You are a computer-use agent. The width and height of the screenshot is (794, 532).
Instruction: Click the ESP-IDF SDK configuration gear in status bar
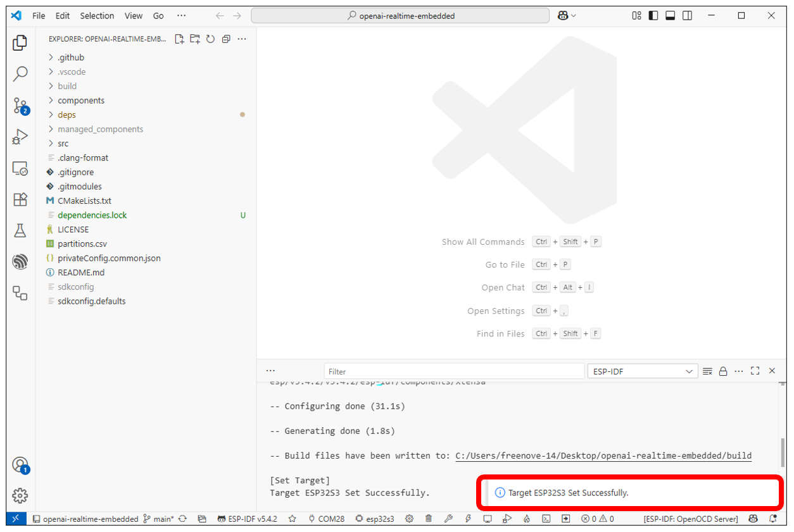(410, 519)
